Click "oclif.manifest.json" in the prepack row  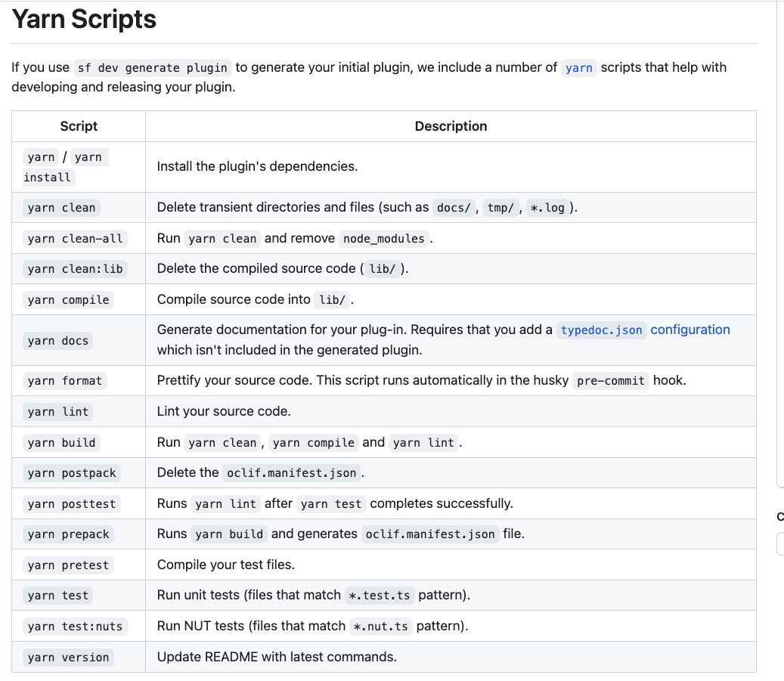pos(429,534)
